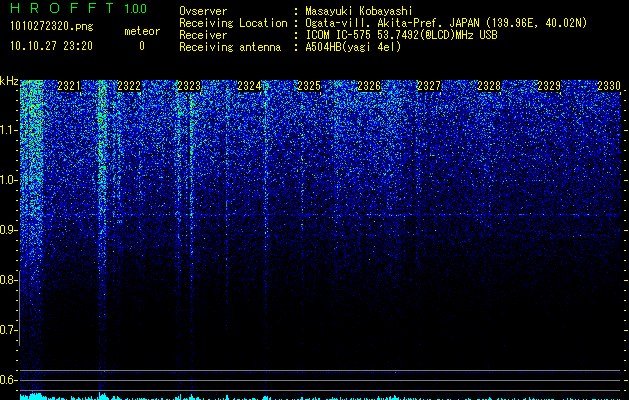Click the 0.9 kHz axis label

tap(9, 230)
